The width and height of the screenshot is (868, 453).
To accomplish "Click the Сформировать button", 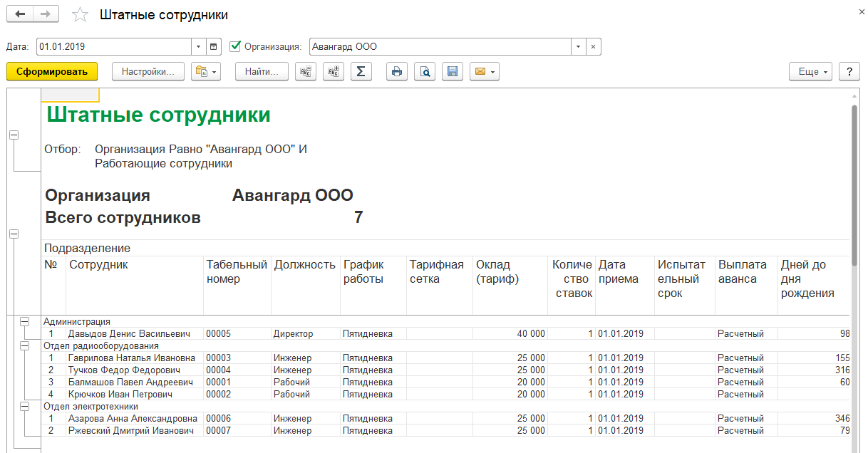I will pos(52,71).
